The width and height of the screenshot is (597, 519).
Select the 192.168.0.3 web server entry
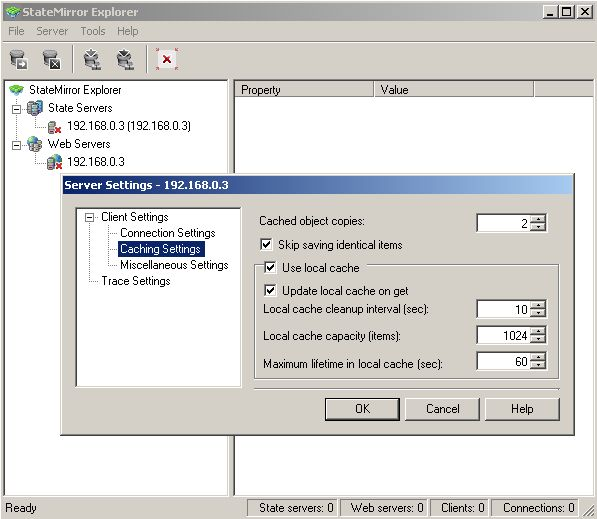click(x=96, y=161)
